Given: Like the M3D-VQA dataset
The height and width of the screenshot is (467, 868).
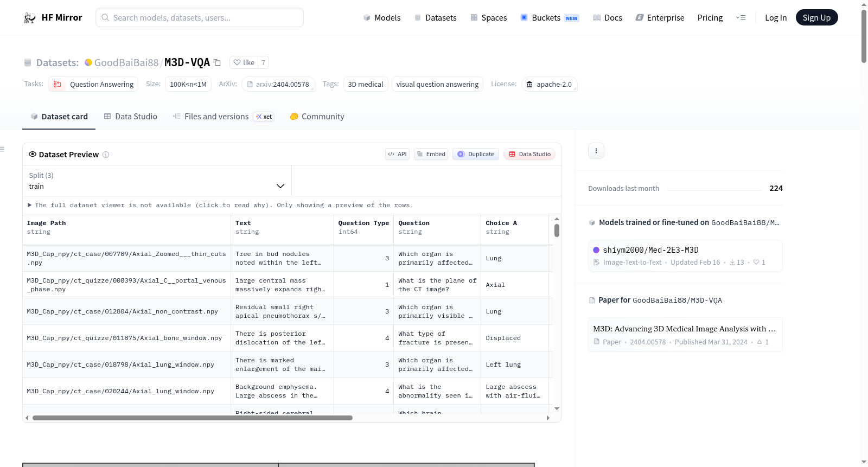Looking at the screenshot, I should coord(244,62).
